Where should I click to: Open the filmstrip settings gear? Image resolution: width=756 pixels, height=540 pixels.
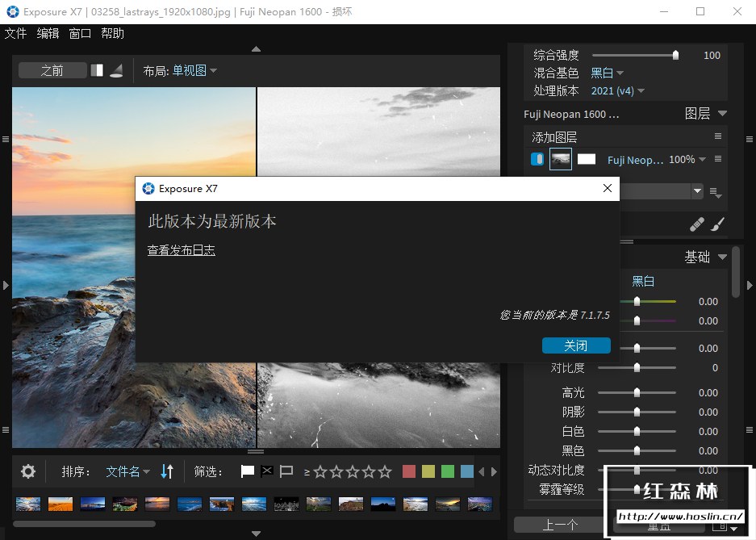(28, 471)
